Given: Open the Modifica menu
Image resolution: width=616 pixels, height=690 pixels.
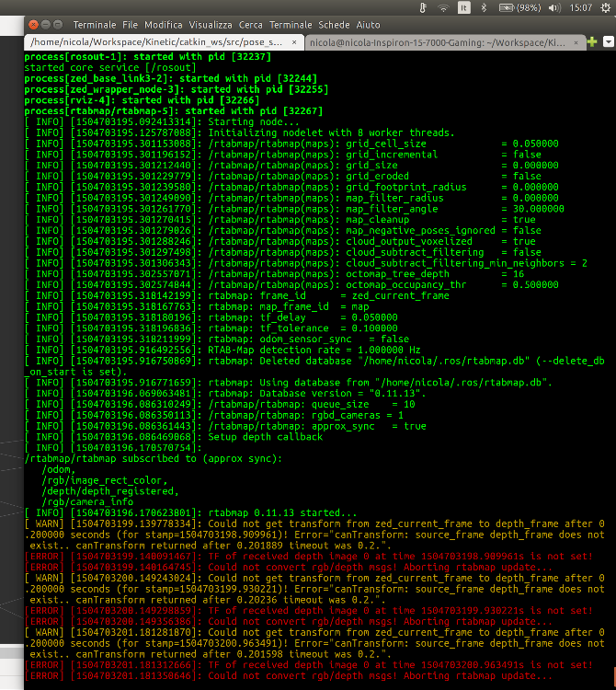Looking at the screenshot, I should pyautogui.click(x=164, y=24).
